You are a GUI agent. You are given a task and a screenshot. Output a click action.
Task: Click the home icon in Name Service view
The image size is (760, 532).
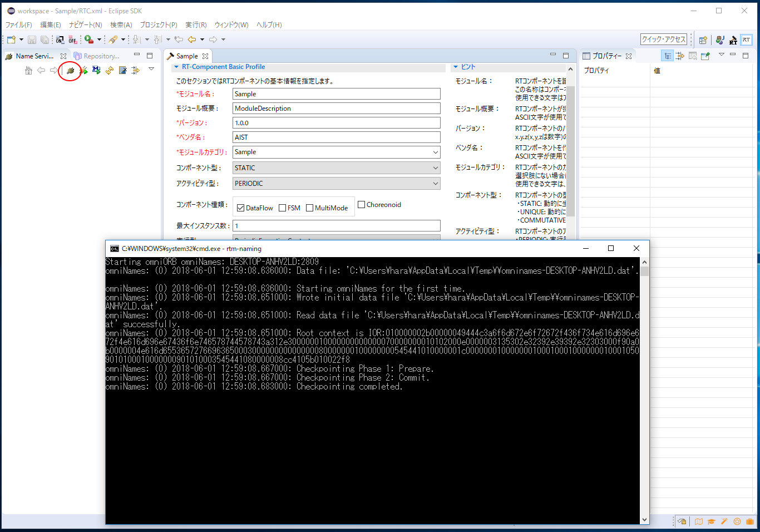(x=28, y=70)
